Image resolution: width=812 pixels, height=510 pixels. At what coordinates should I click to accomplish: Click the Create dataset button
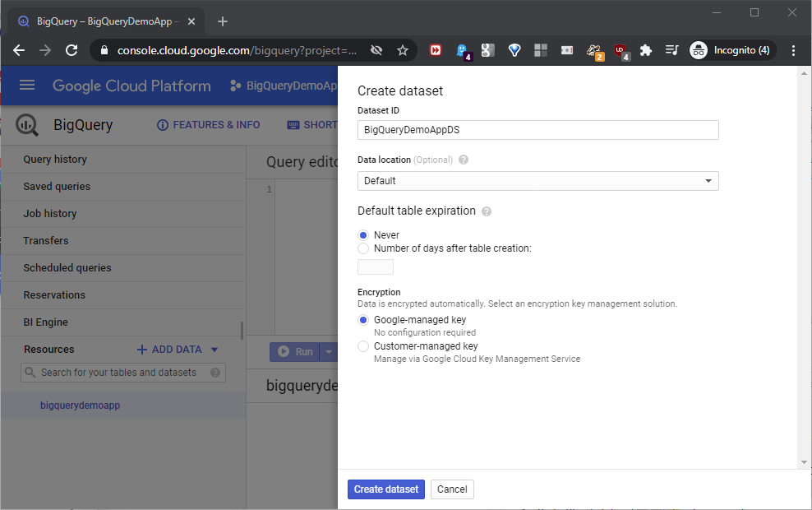click(x=385, y=489)
